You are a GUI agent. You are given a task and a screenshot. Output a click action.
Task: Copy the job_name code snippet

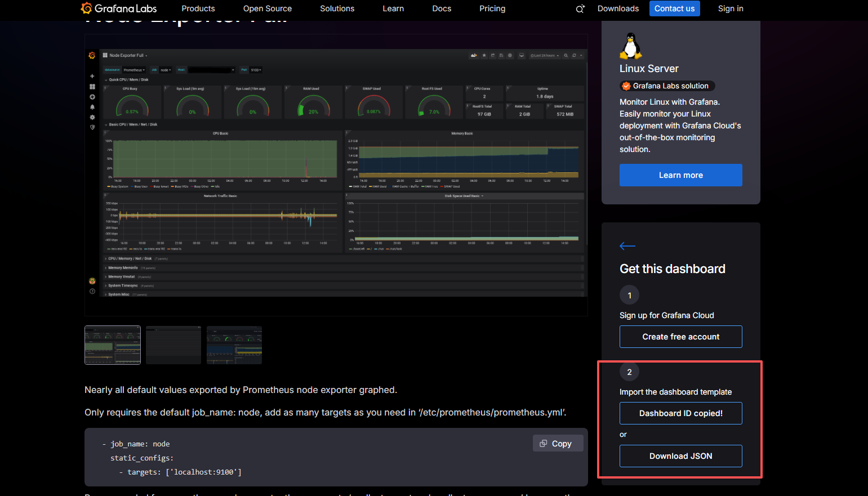tap(557, 444)
